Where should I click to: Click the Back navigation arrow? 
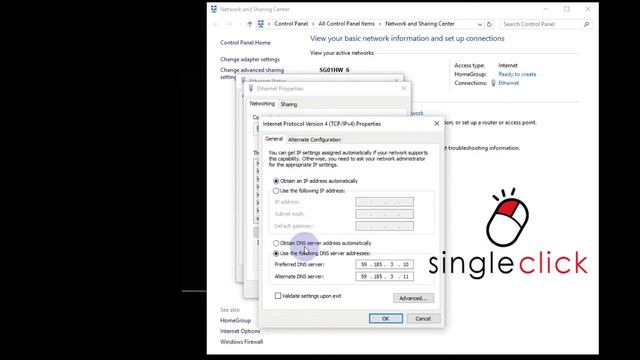216,24
